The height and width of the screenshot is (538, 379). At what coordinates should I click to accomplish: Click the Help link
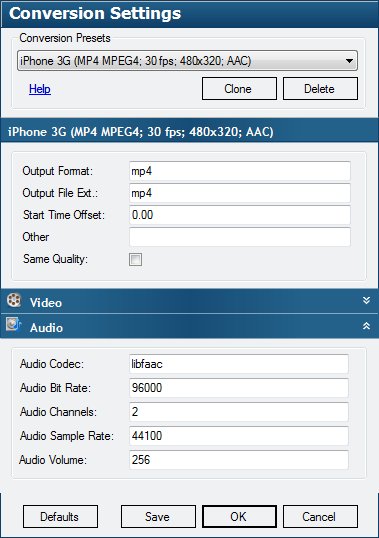coord(40,89)
